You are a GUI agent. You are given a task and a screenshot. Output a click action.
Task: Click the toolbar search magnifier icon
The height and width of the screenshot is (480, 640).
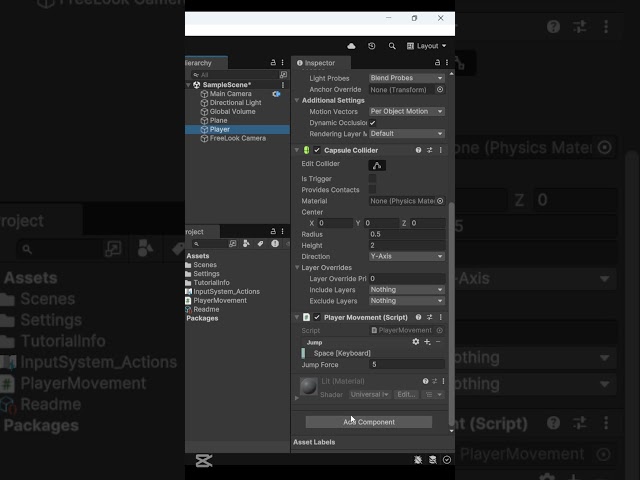point(392,46)
